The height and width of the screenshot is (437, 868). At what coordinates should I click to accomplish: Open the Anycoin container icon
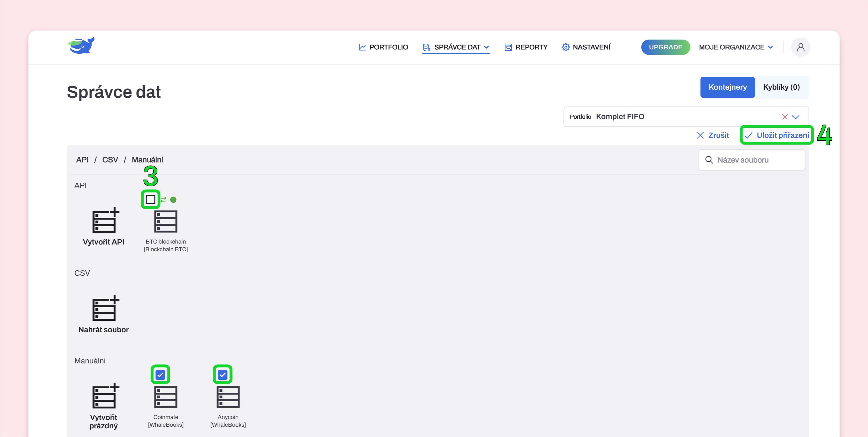228,397
